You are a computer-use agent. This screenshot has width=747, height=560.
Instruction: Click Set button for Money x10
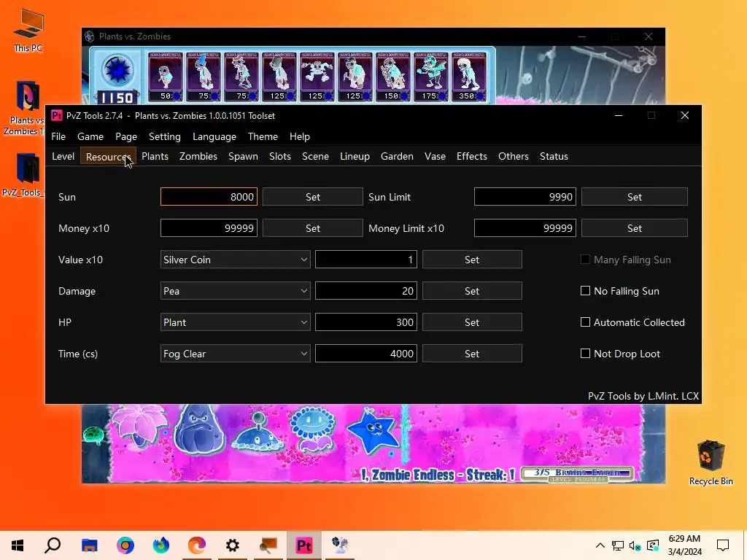312,228
